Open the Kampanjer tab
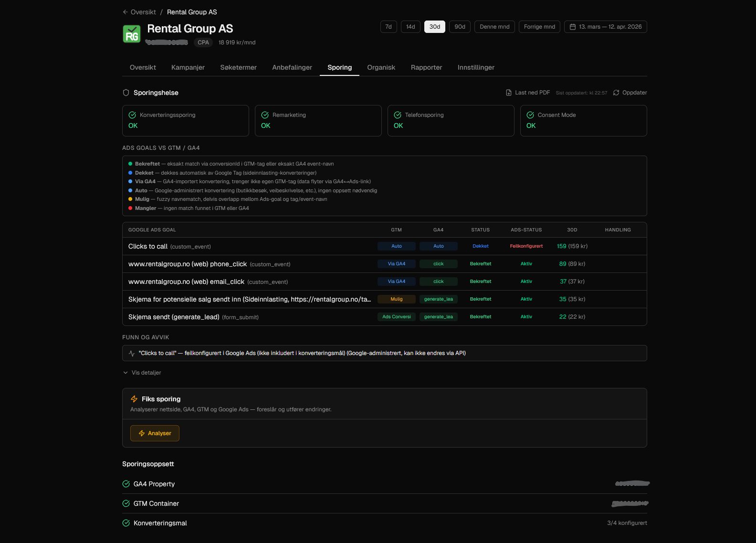Viewport: 756px width, 543px height. [188, 67]
